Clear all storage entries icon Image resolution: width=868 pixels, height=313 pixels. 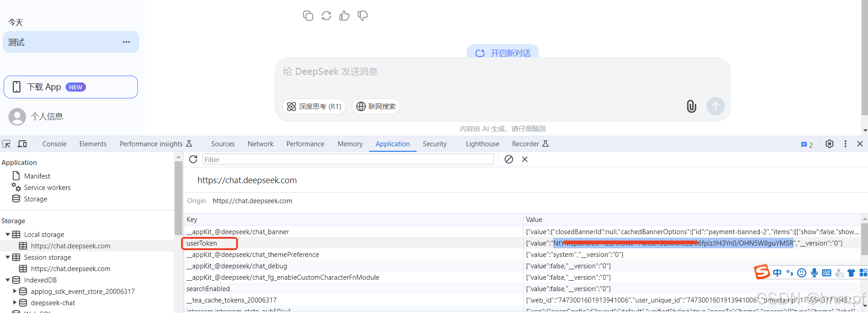[509, 159]
